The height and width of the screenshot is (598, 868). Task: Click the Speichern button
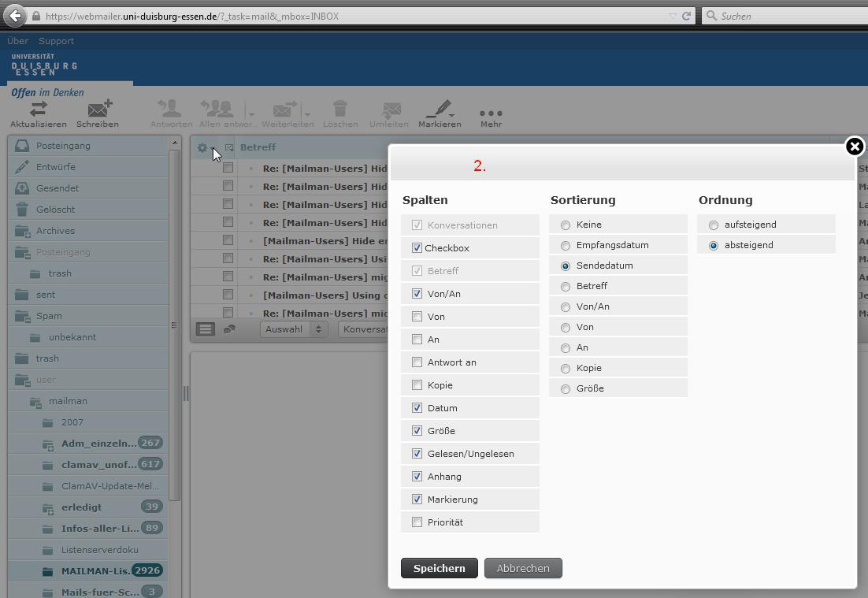coord(439,568)
